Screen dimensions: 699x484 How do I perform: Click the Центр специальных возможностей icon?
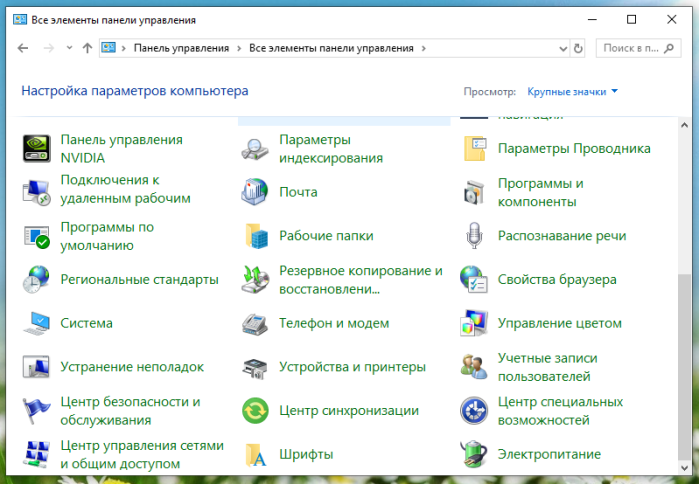[474, 410]
